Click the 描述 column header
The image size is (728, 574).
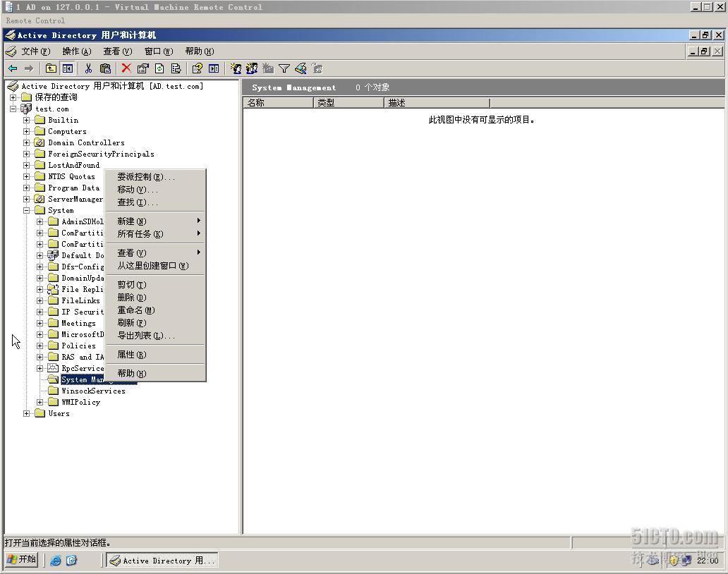point(437,103)
